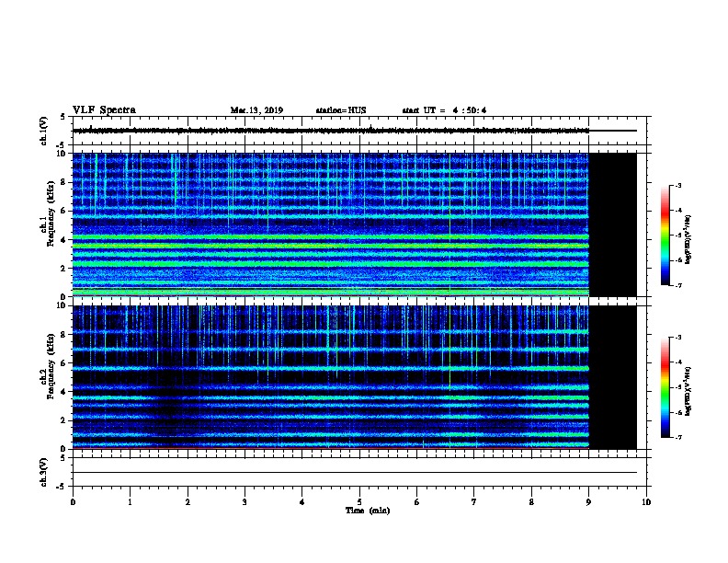Image resolution: width=728 pixels, height=563 pixels.
Task: Click the flat ch.3 voltage trace line
Action: tap(355, 473)
